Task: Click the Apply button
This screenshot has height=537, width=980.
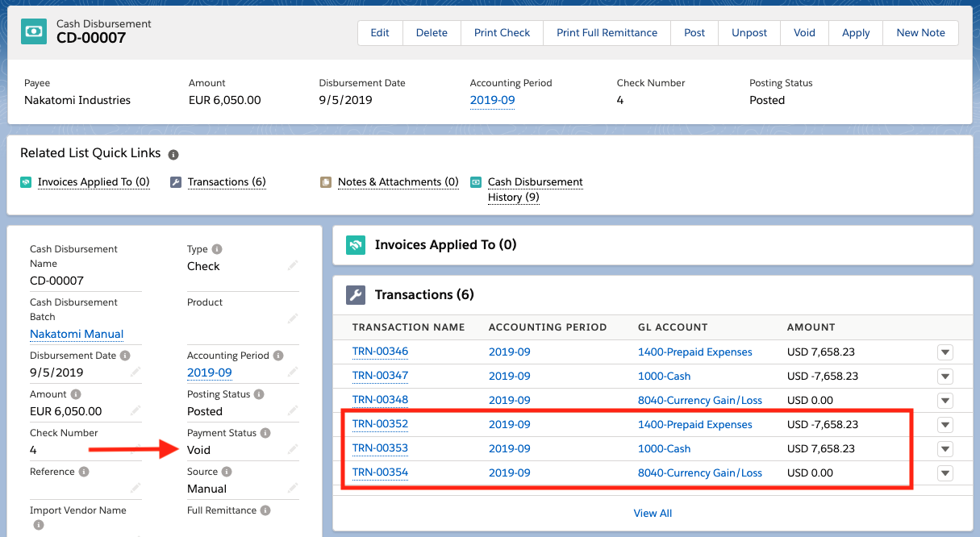Action: tap(856, 33)
